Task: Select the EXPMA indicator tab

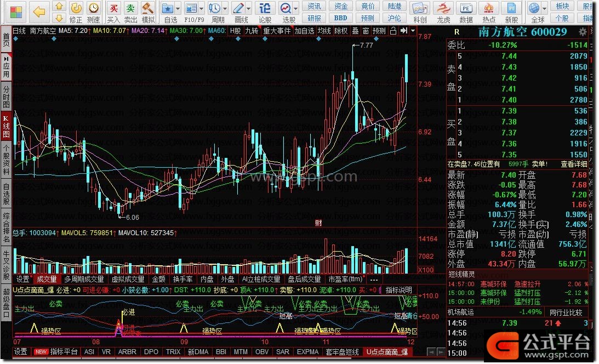Action: tap(307, 352)
